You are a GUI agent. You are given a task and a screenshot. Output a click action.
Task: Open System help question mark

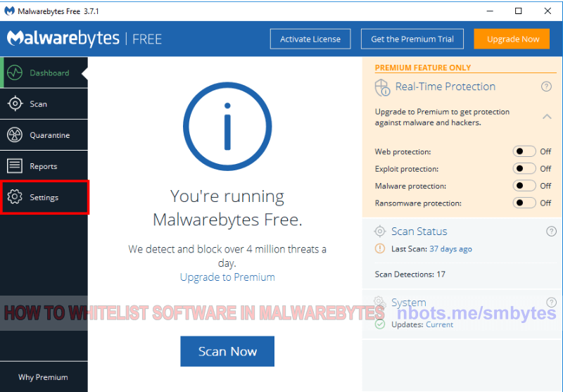pyautogui.click(x=551, y=302)
